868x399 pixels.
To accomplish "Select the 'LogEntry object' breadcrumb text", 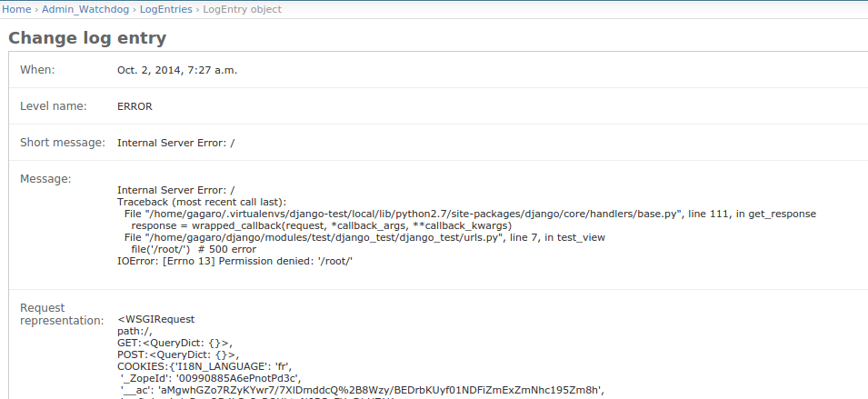I will [x=242, y=9].
